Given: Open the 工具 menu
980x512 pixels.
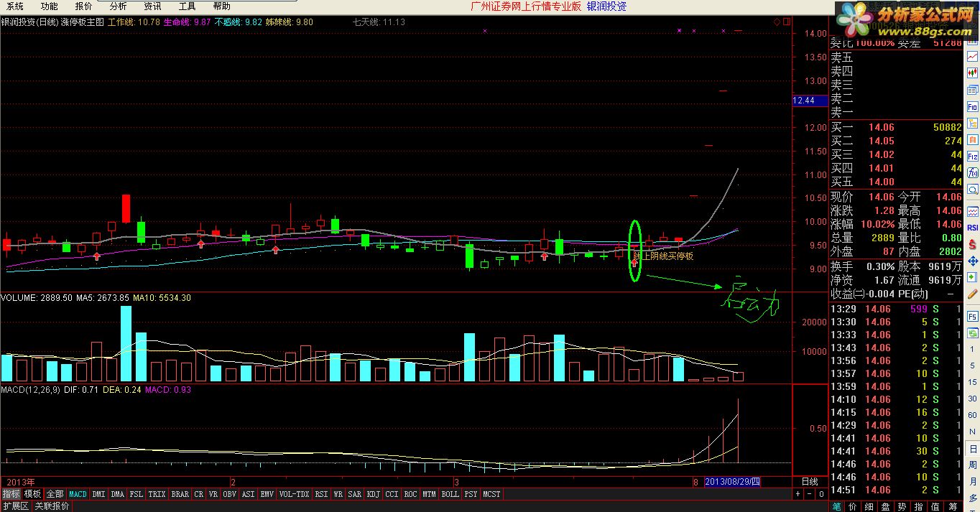Looking at the screenshot, I should point(187,6).
